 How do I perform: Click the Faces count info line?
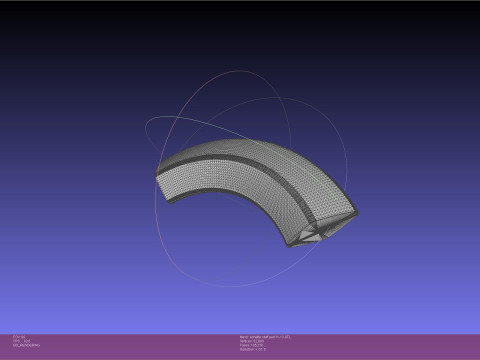click(x=251, y=345)
